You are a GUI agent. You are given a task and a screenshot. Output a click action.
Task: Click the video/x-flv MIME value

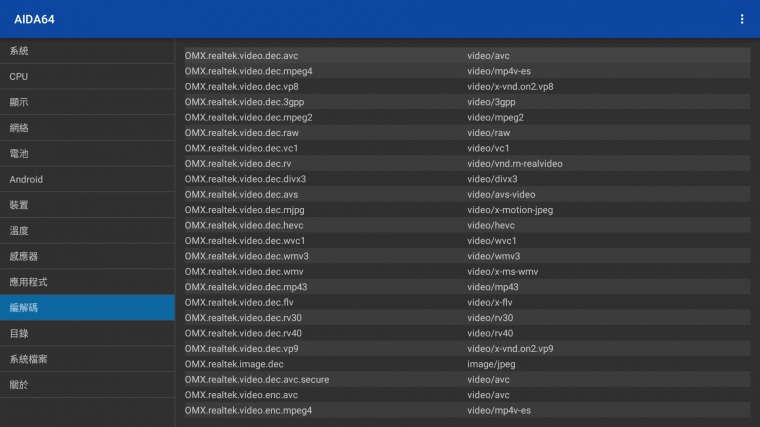click(490, 302)
